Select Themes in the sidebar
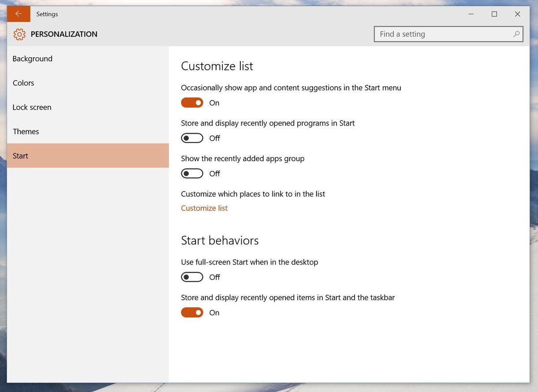 click(x=26, y=131)
